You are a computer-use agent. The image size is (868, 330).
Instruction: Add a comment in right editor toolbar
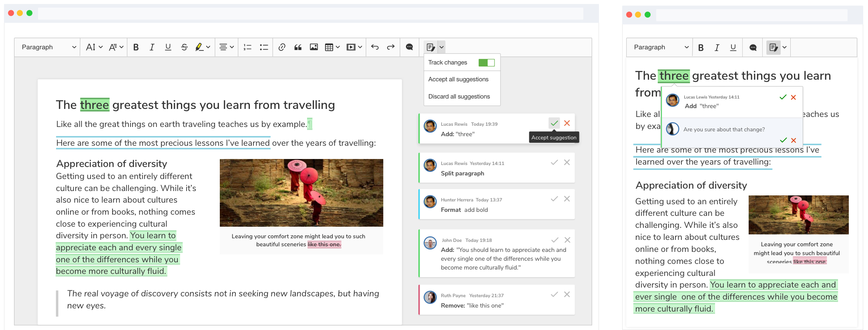click(753, 47)
